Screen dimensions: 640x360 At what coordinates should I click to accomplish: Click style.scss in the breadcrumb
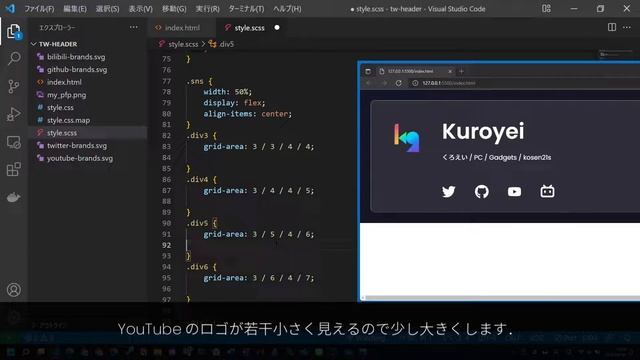coord(183,44)
